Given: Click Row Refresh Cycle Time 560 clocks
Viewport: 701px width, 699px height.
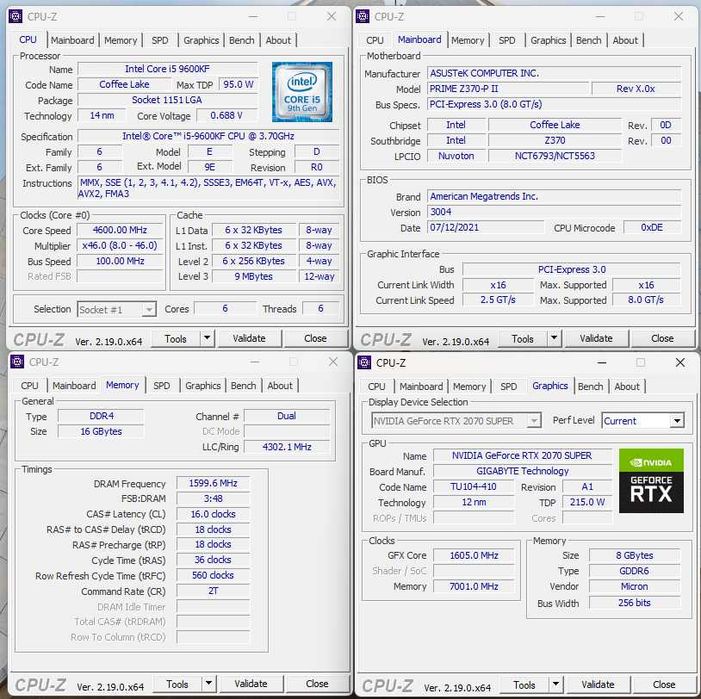Looking at the screenshot, I should click(213, 575).
